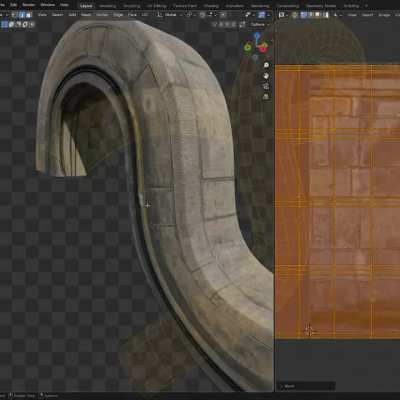This screenshot has height=400, width=400.
Task: Click the green Y axis gizmo
Action: coord(248,48)
